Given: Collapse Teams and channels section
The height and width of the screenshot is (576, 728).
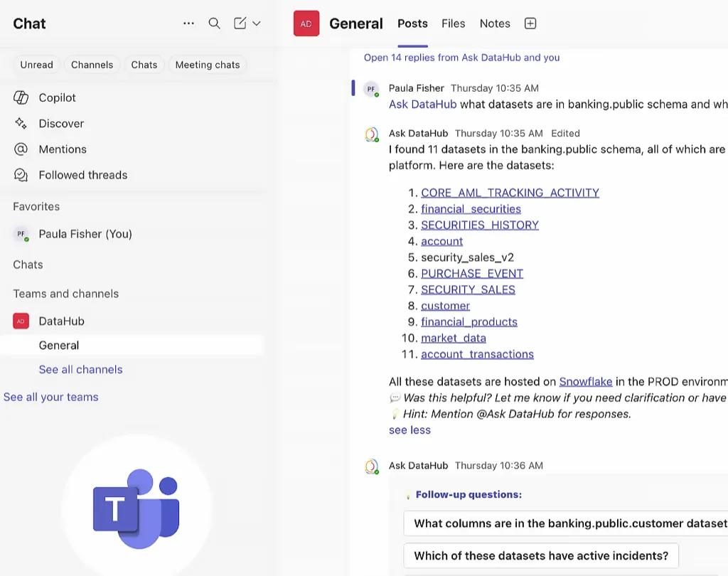Looking at the screenshot, I should tap(66, 294).
